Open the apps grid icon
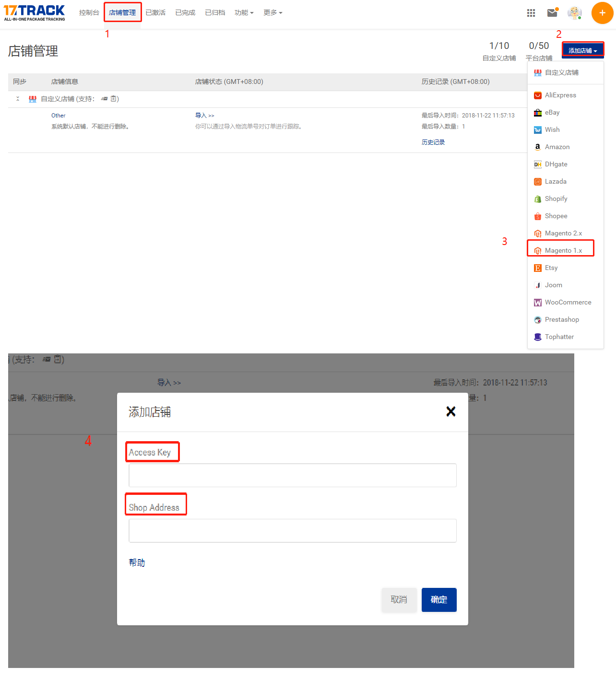Screen dimensions: 616x679 point(531,13)
